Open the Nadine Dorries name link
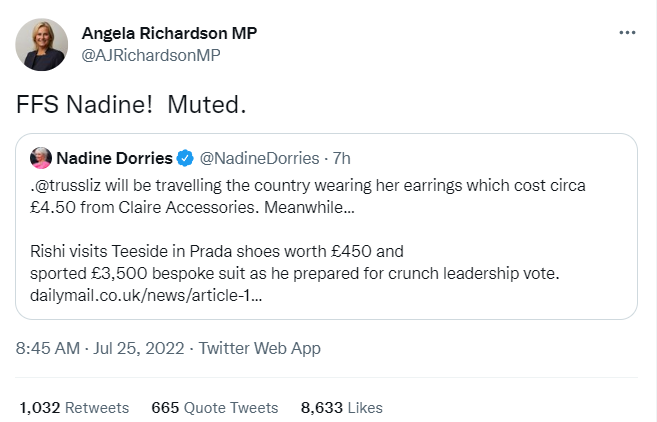 point(114,158)
